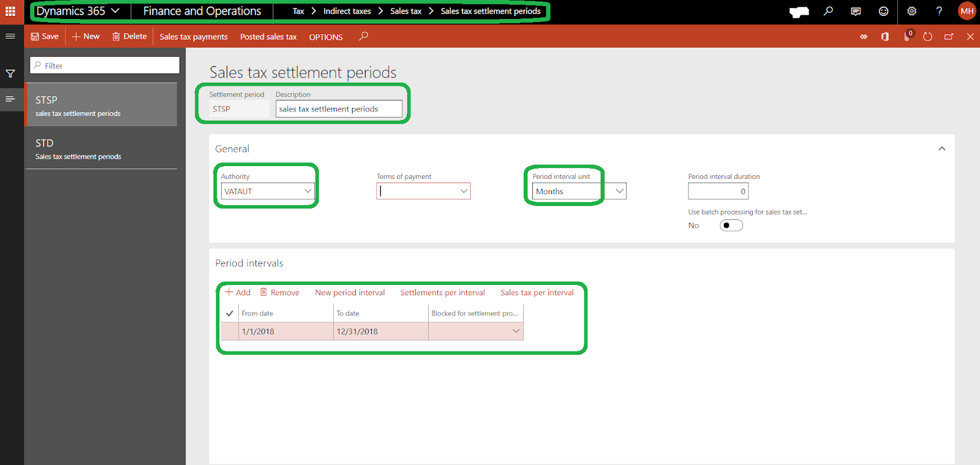Select the STD record in list
The height and width of the screenshot is (465, 980).
[101, 148]
